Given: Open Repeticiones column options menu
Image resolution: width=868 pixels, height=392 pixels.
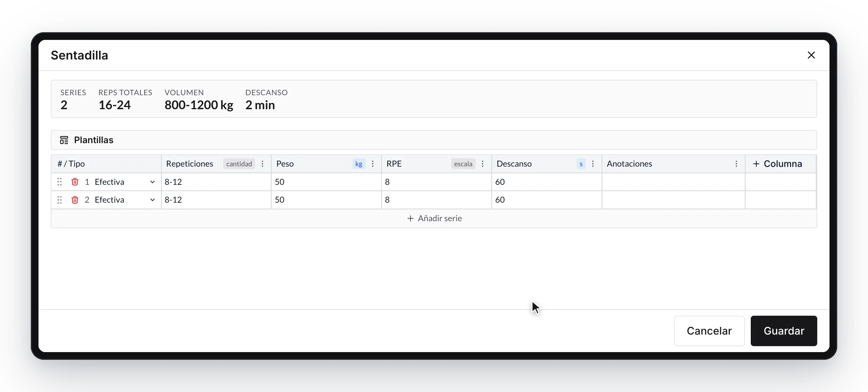Looking at the screenshot, I should pos(262,164).
